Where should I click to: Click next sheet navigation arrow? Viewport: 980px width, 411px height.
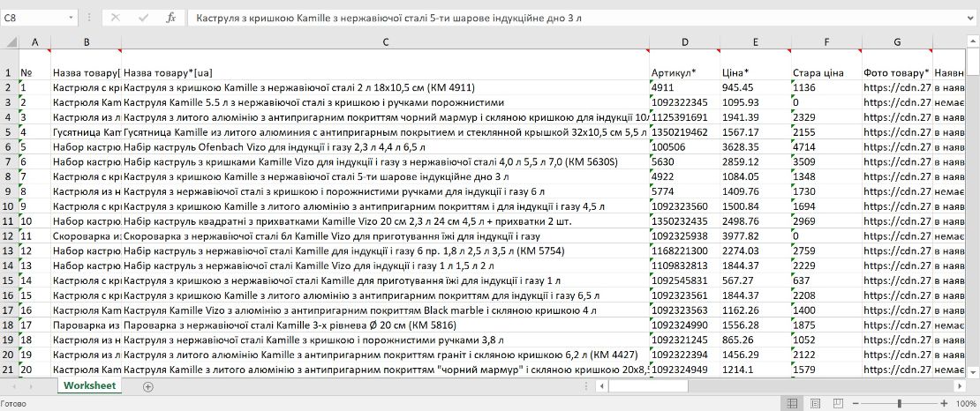pyautogui.click(x=31, y=386)
